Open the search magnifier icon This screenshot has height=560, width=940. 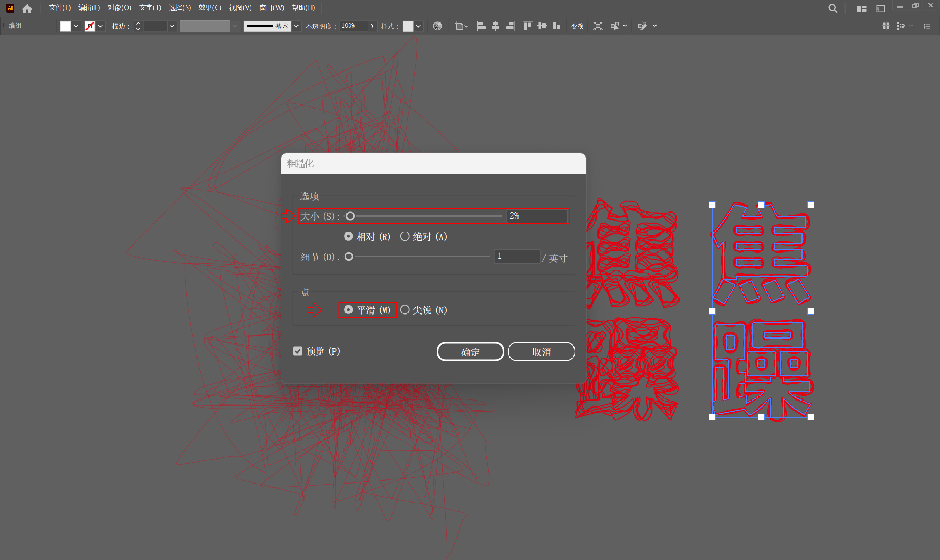pyautogui.click(x=833, y=8)
